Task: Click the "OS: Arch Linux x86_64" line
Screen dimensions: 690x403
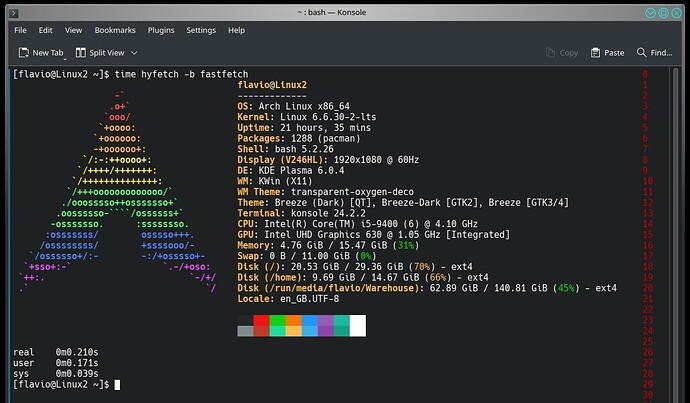Action: coord(294,106)
